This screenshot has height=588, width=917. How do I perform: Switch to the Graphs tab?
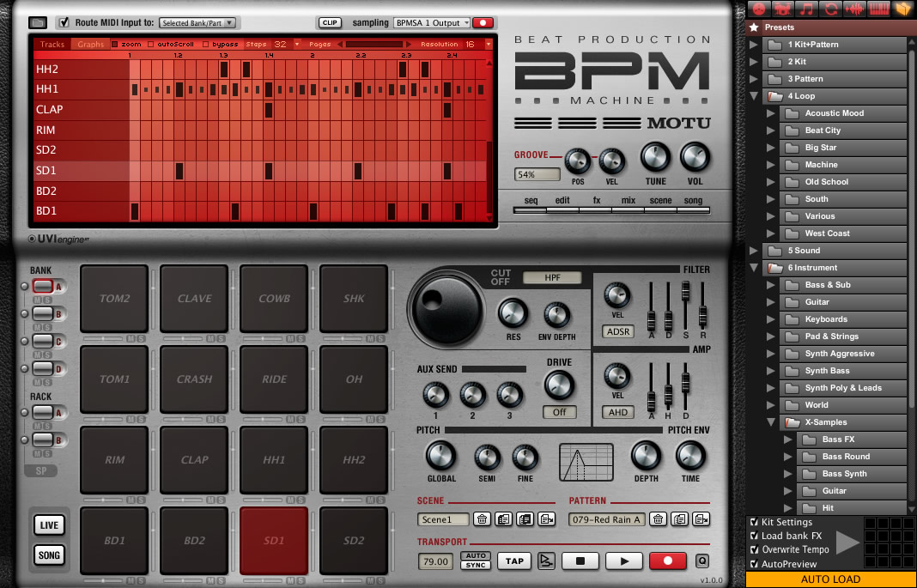coord(91,44)
